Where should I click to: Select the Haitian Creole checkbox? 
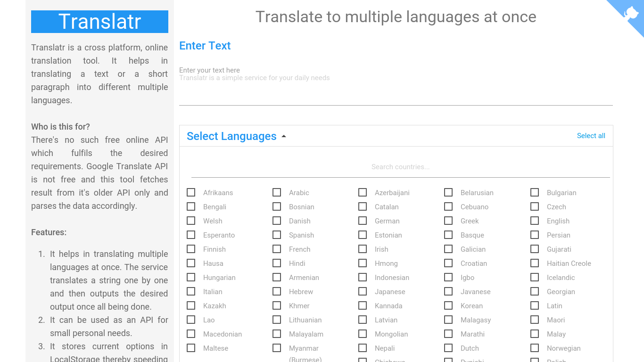tap(535, 263)
